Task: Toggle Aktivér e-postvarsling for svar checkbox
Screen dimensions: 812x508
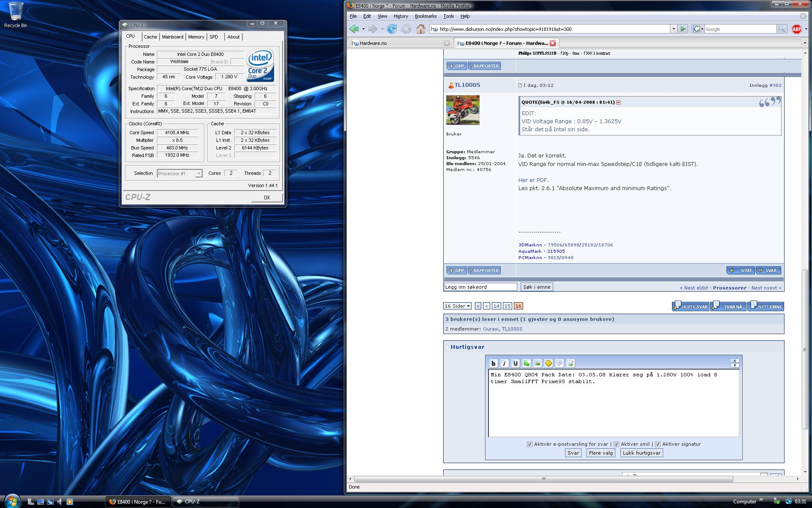Action: coord(529,444)
